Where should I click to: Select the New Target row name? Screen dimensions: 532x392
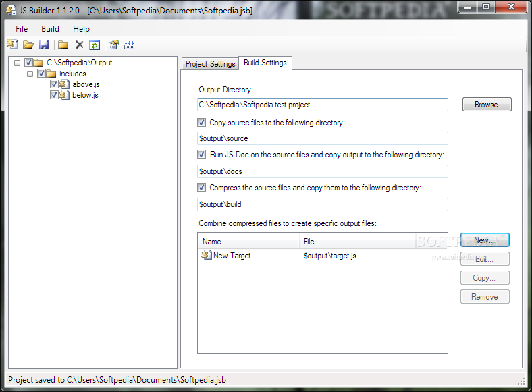coord(232,255)
